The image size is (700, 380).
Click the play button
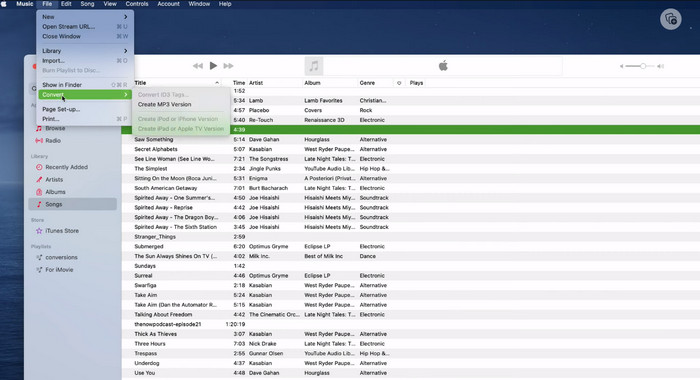coord(213,66)
